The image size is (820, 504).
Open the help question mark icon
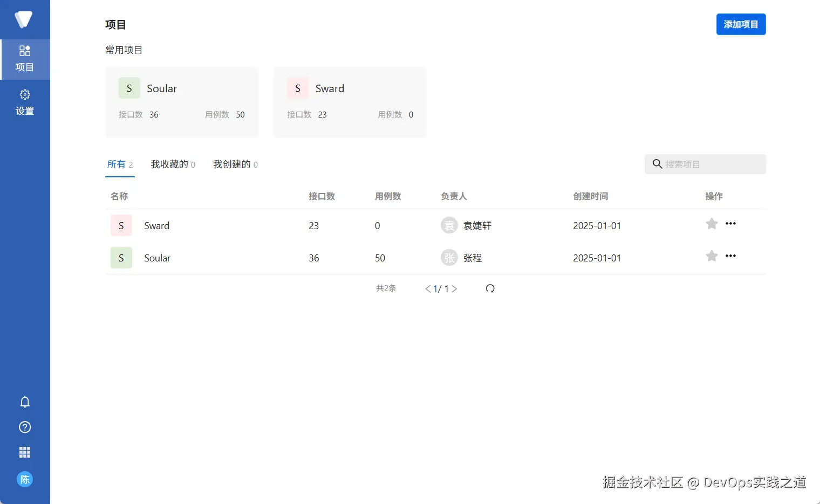(25, 427)
